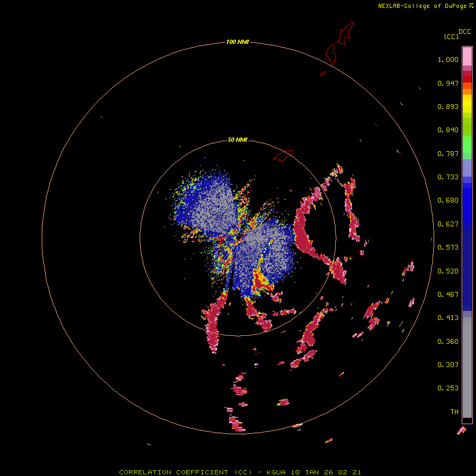Click the 0.253 colorbar value
This screenshot has height=476, width=476.
point(448,388)
